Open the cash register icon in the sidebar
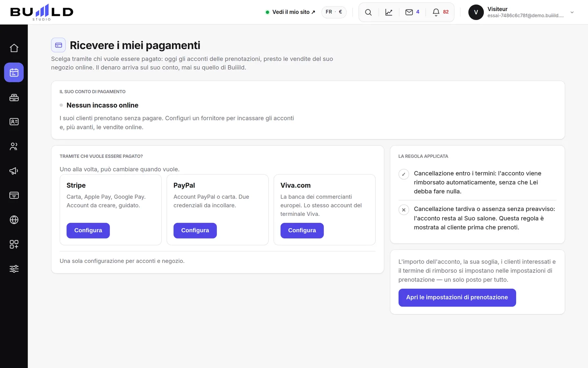588x368 pixels. [x=14, y=97]
